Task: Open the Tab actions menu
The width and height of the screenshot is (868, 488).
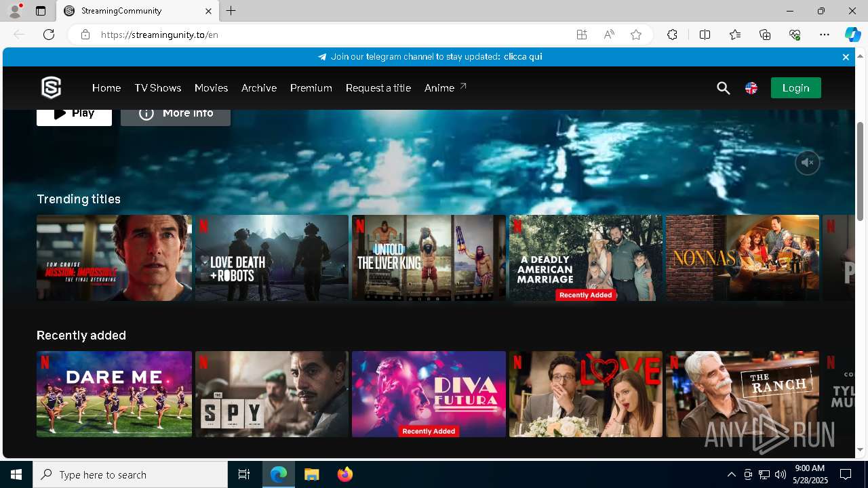Action: click(x=41, y=11)
